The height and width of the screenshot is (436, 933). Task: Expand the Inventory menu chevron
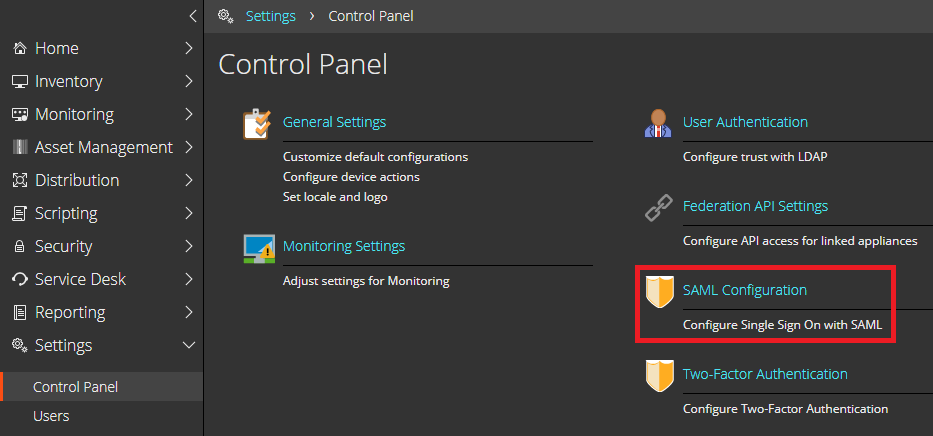189,81
